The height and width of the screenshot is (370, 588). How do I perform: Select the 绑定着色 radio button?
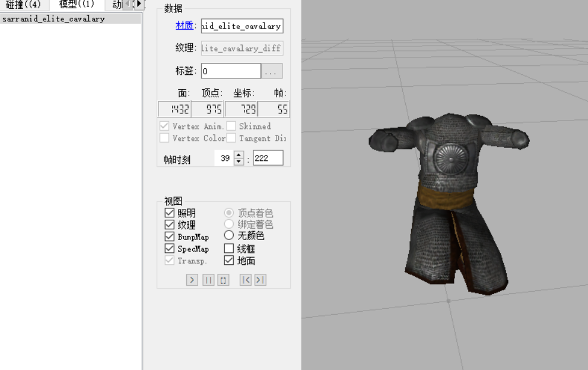coord(229,224)
